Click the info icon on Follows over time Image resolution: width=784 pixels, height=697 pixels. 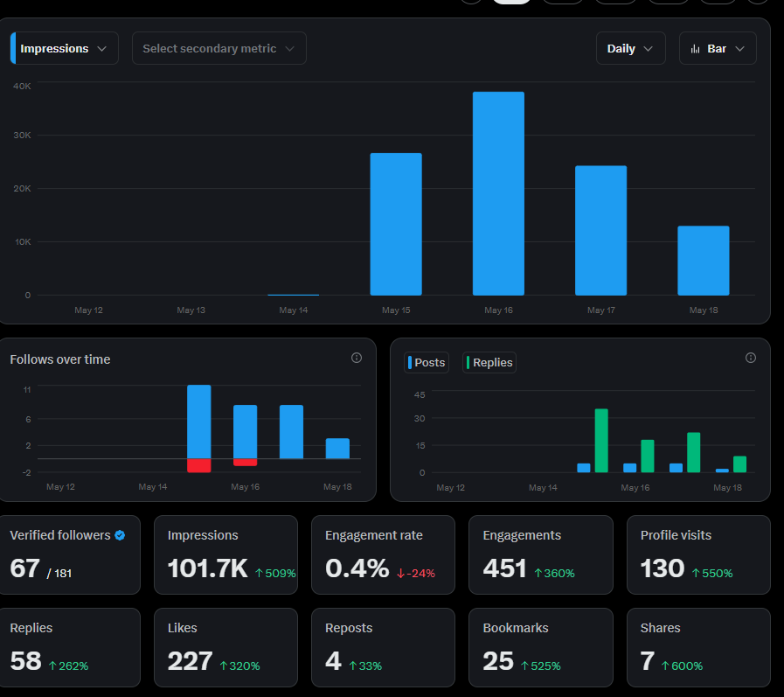357,358
